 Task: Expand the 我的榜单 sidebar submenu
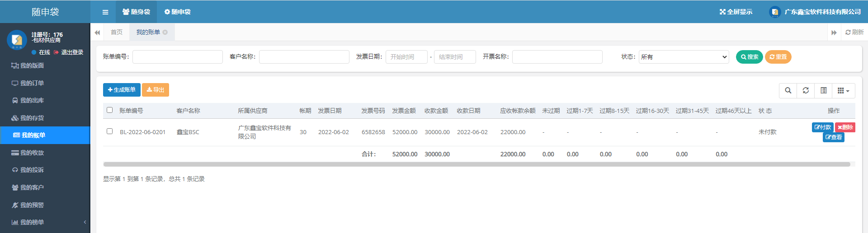[45, 222]
